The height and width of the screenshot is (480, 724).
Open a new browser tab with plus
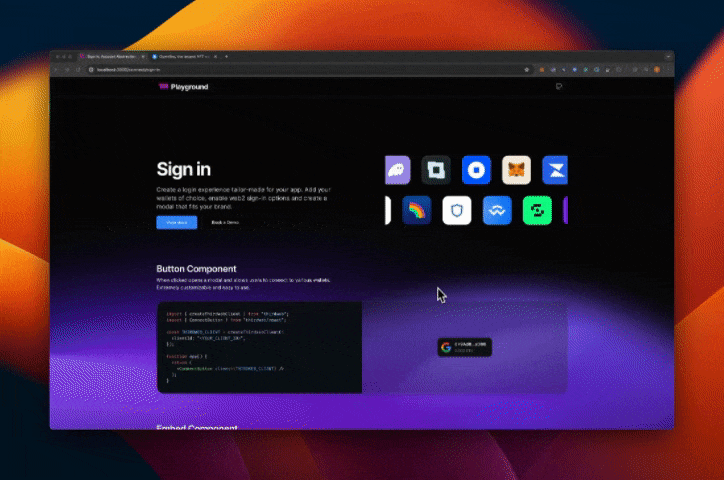(226, 56)
